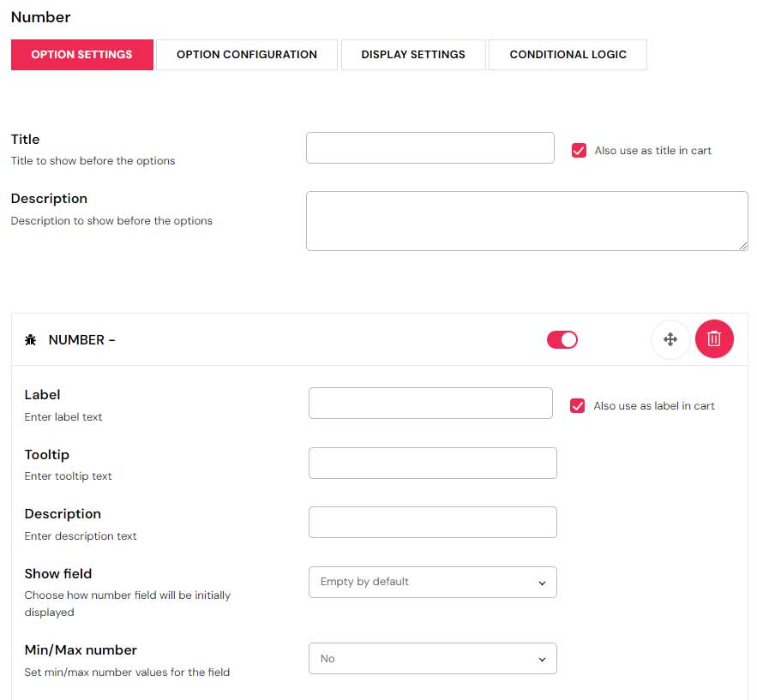
Task: Focus the Title input field
Action: point(430,148)
